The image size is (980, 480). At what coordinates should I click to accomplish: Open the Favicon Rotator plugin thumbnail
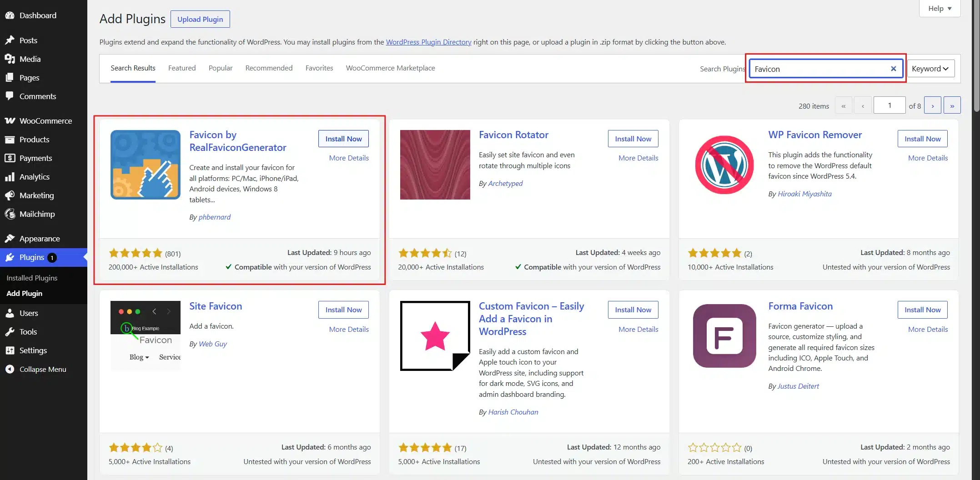[435, 165]
